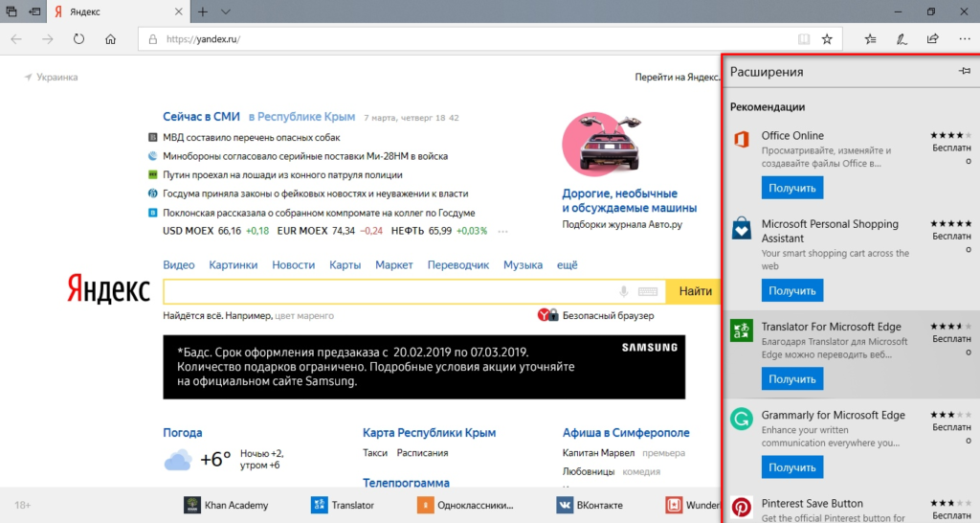The height and width of the screenshot is (523, 980).
Task: Open the set-aside tabs icon
Action: coord(11,11)
